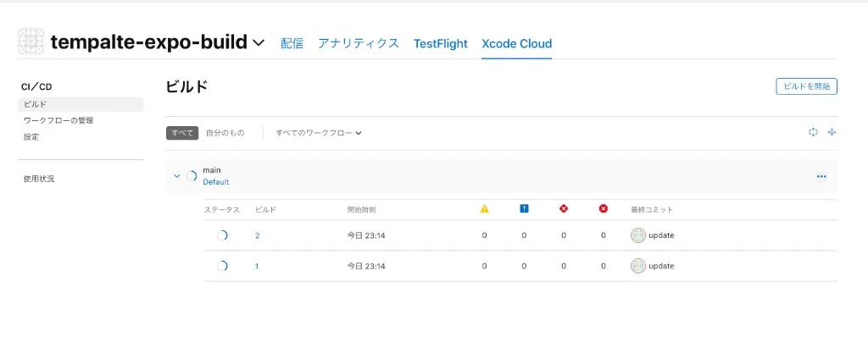Click the 開始時刻 column header

click(x=362, y=210)
